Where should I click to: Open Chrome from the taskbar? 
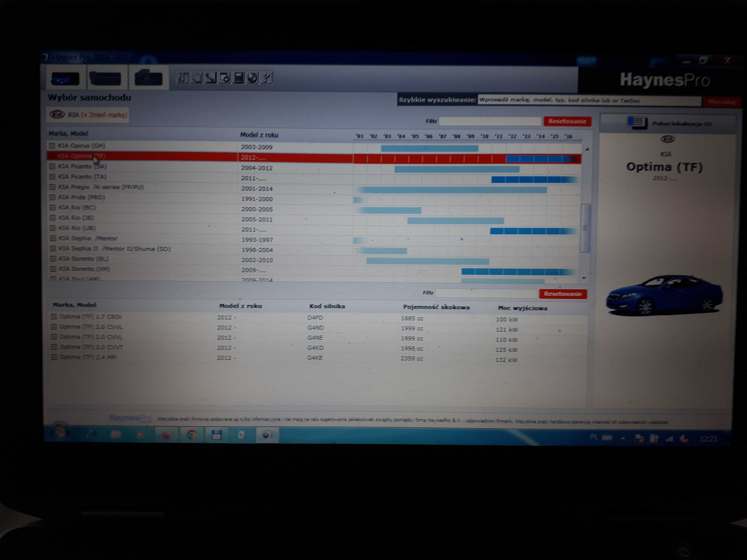[x=191, y=435]
